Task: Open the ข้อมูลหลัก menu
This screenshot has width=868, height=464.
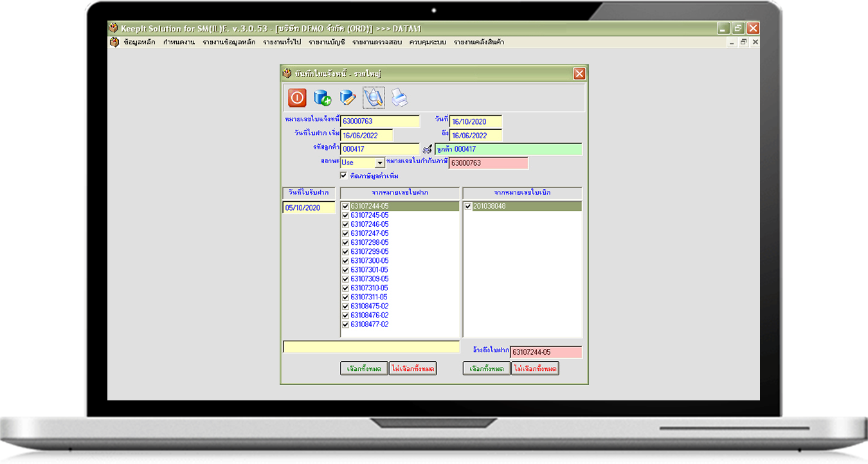Action: (x=140, y=42)
